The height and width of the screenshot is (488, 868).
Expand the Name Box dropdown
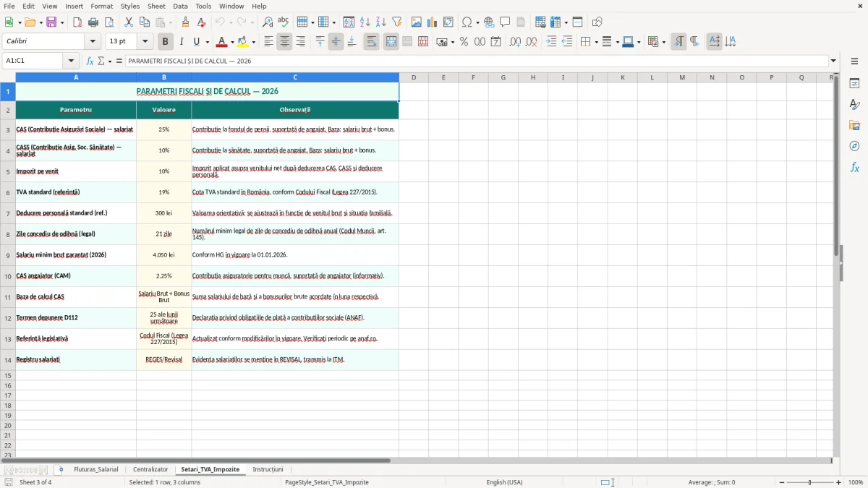(x=71, y=61)
